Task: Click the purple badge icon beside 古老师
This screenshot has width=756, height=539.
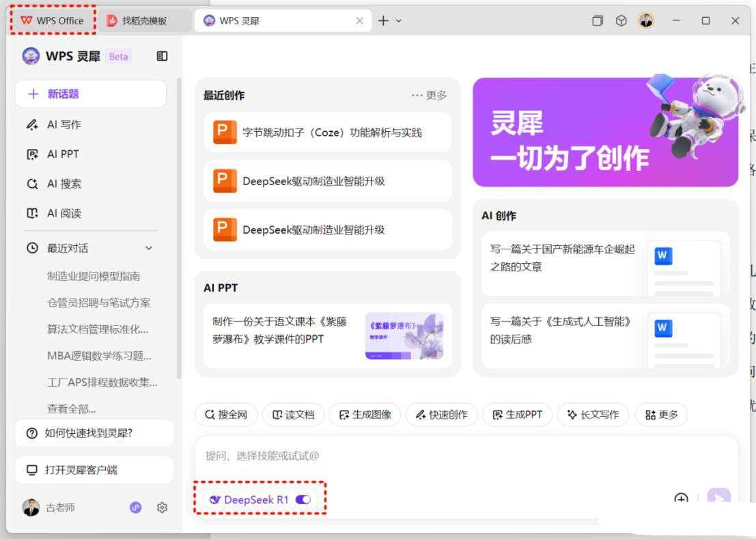Action: click(x=136, y=507)
